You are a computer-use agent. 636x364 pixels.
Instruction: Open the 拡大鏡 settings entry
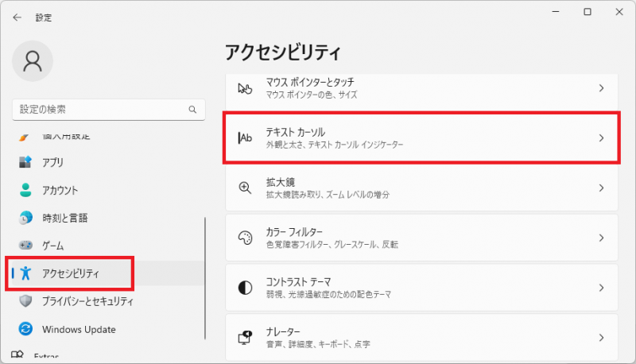click(421, 188)
